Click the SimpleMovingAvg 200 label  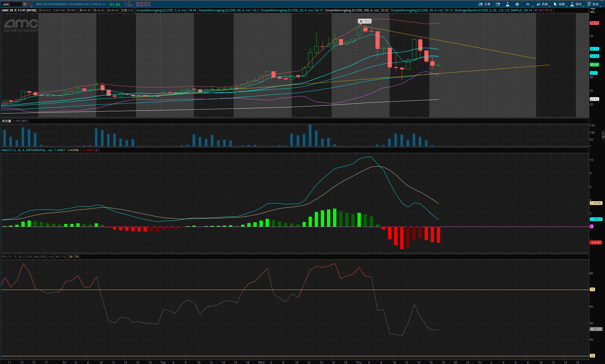[x=352, y=10]
